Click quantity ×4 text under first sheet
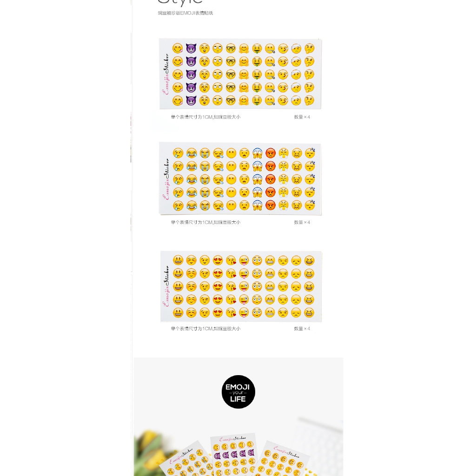Viewport: 476px width, 476px height. point(302,117)
